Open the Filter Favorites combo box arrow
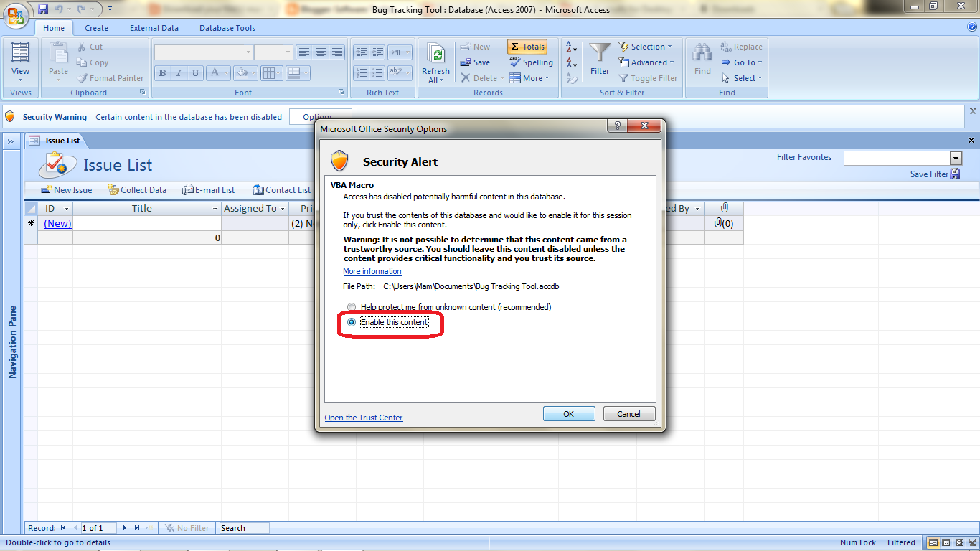 pyautogui.click(x=956, y=158)
